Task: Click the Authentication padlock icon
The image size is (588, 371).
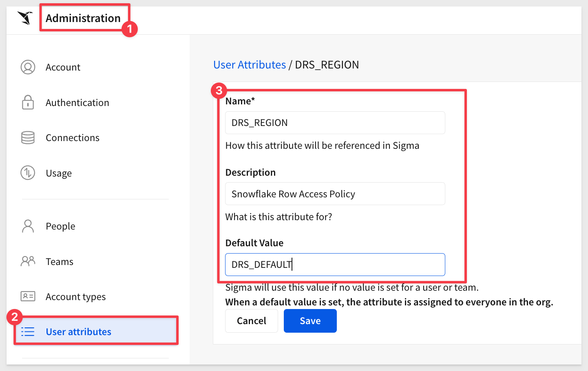Action: tap(28, 102)
